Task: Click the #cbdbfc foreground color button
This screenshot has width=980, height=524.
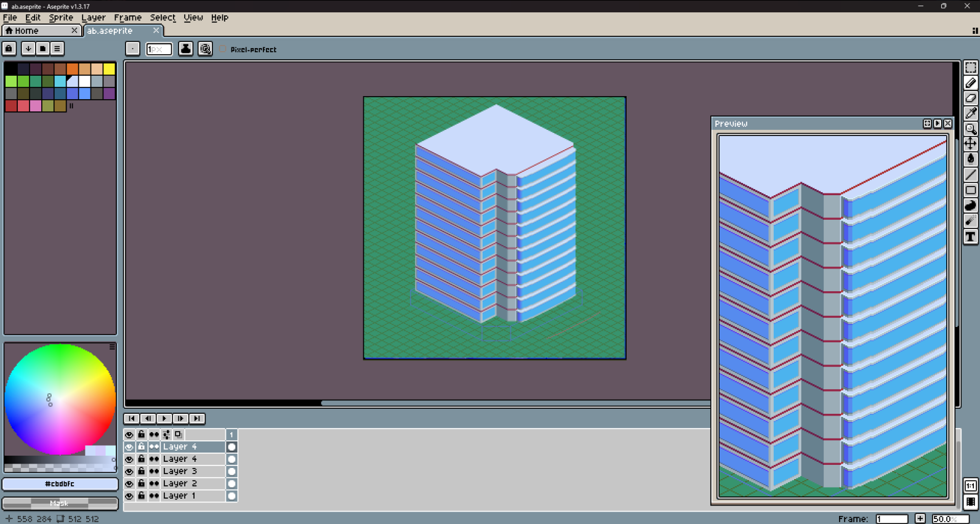Action: click(x=60, y=484)
